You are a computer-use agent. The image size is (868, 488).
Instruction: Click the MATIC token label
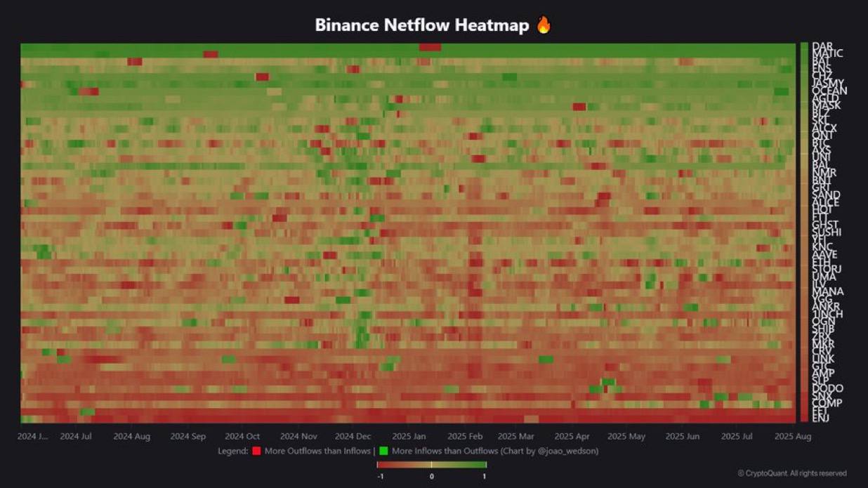pyautogui.click(x=827, y=53)
